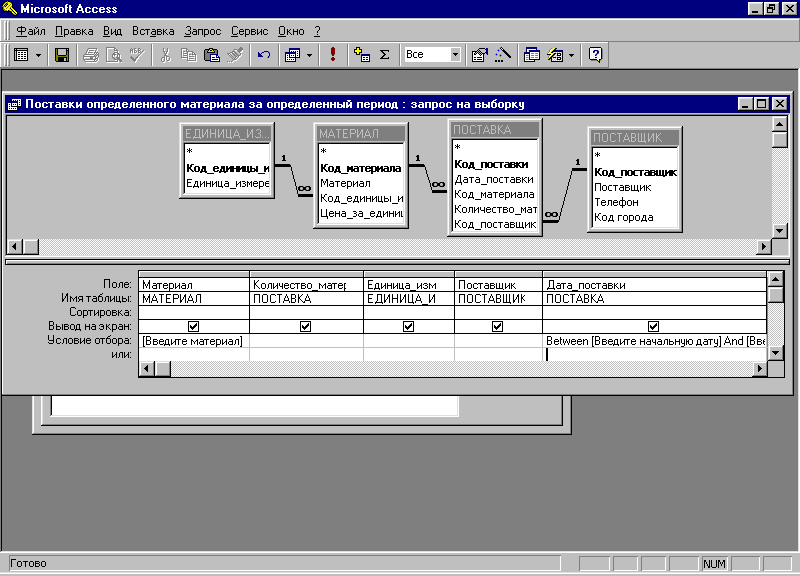Click the ПОСТАВЩИК table title bar
This screenshot has height=576, width=800.
coord(635,137)
